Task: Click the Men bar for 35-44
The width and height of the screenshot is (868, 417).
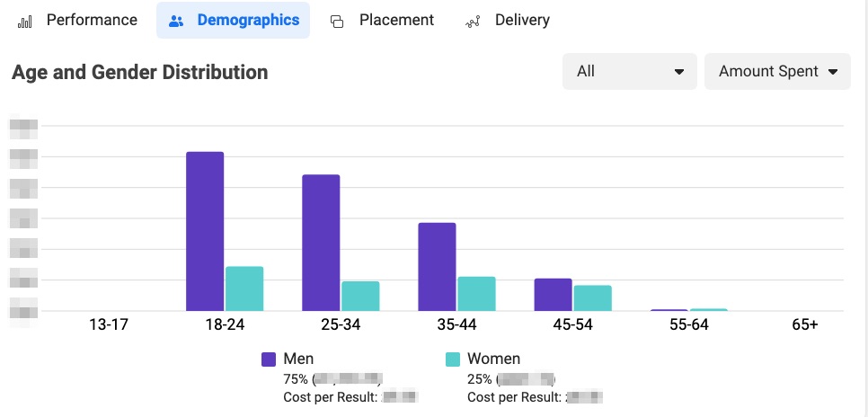Action: click(437, 267)
